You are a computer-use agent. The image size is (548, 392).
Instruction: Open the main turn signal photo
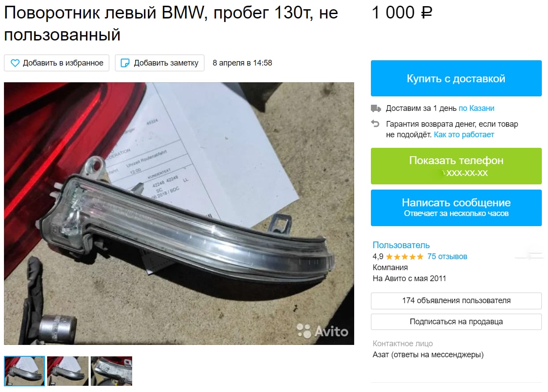pos(179,213)
